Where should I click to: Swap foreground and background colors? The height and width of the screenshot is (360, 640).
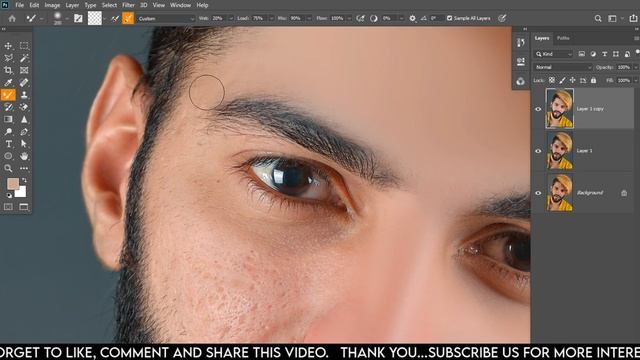pyautogui.click(x=24, y=180)
